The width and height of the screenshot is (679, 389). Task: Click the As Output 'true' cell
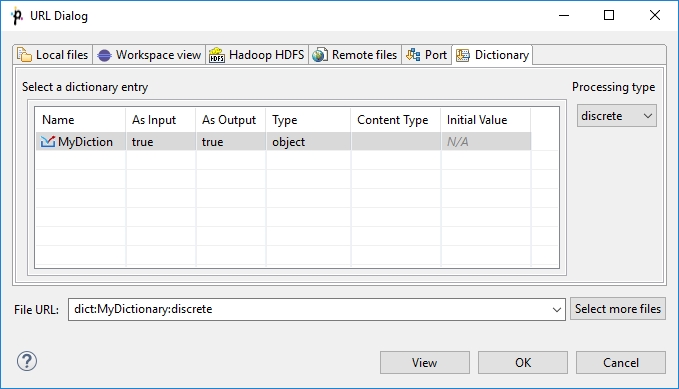point(231,142)
